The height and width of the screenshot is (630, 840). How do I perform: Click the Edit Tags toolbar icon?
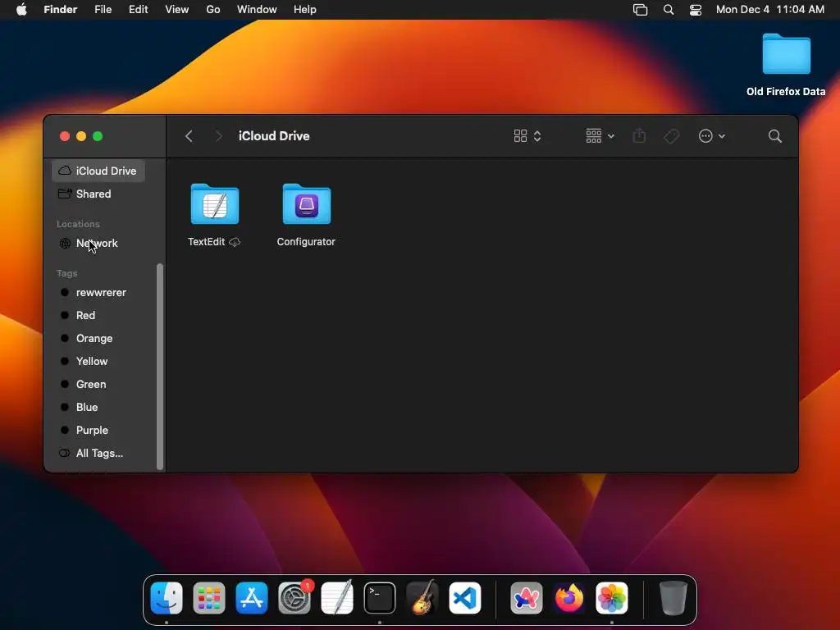pyautogui.click(x=671, y=136)
